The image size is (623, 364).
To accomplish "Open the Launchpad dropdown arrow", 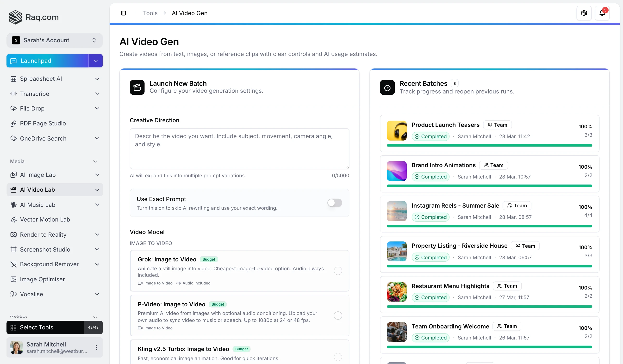I will (x=95, y=61).
